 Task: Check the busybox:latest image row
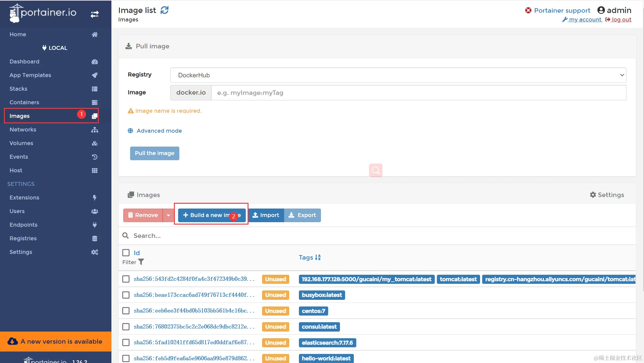pyautogui.click(x=126, y=295)
